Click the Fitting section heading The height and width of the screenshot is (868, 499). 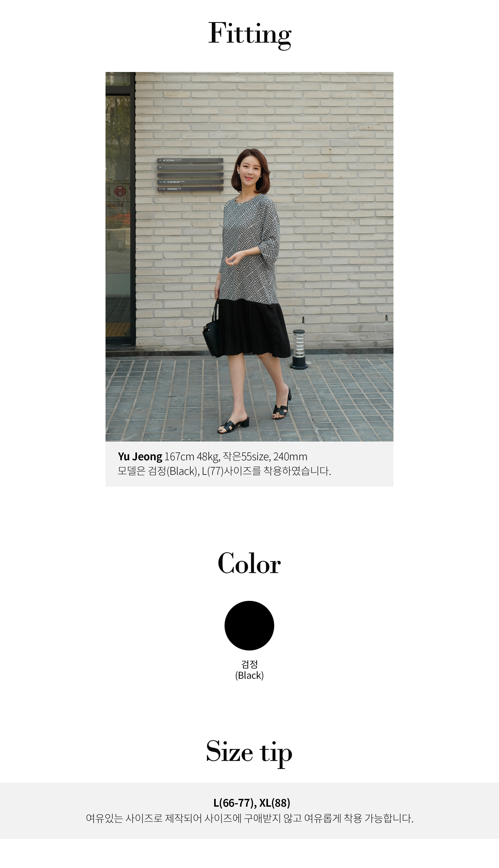(x=250, y=35)
